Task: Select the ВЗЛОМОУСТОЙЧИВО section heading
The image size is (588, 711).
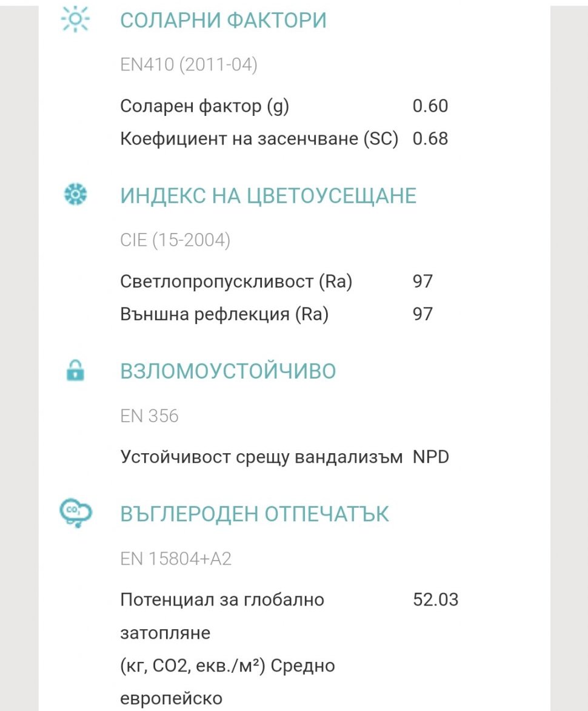Action: 228,371
